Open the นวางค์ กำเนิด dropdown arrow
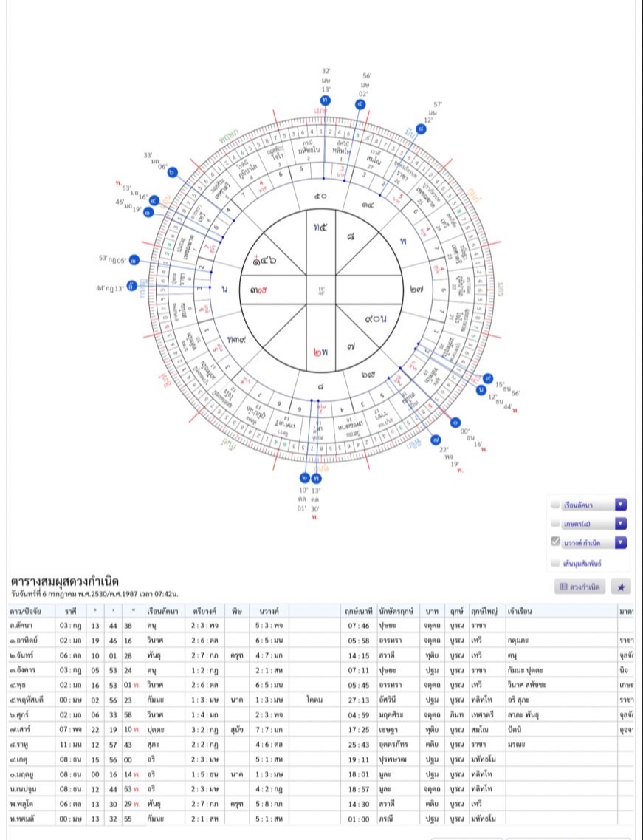Screen dimensions: 643x840 [x=621, y=543]
